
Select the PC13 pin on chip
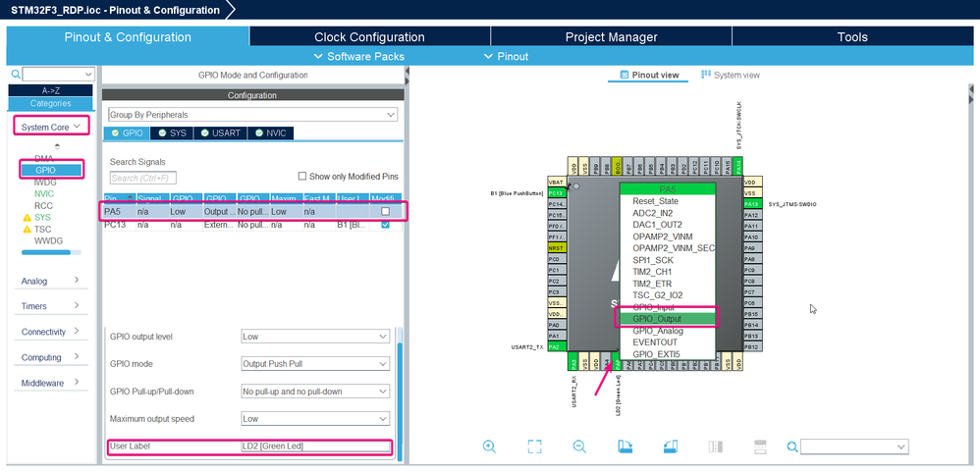(x=556, y=193)
